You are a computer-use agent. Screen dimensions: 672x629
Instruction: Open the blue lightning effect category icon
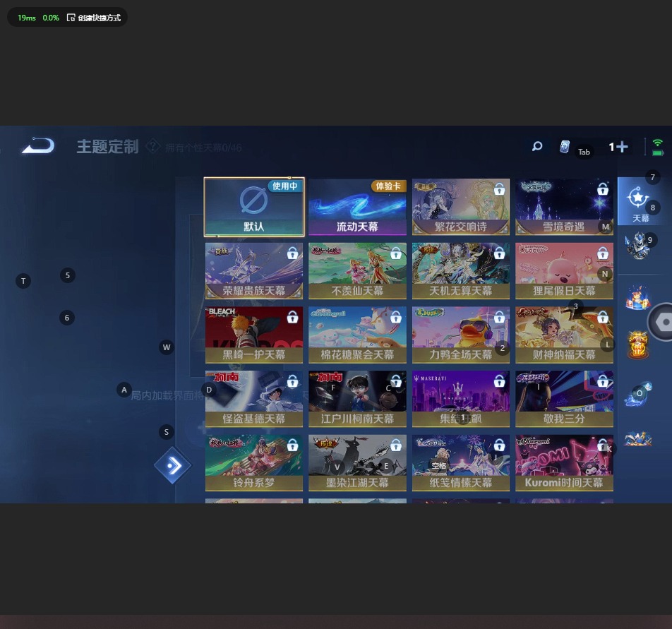[637, 394]
